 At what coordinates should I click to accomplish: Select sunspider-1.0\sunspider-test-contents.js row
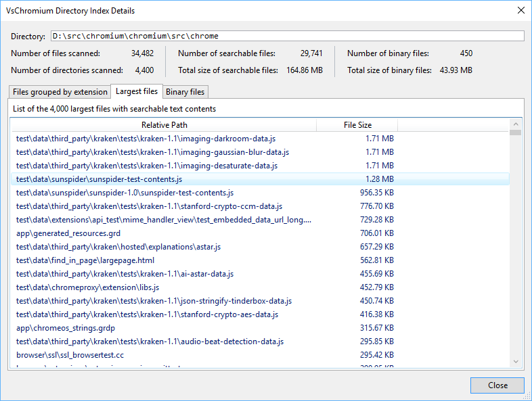(261, 193)
